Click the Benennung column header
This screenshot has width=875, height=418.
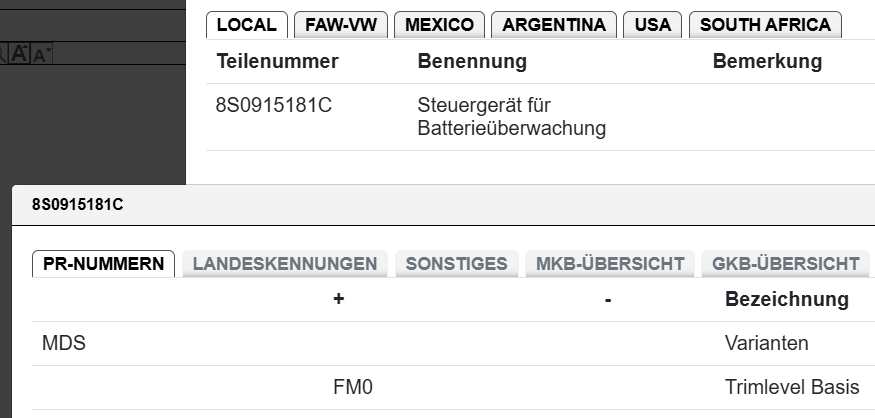[x=472, y=62]
